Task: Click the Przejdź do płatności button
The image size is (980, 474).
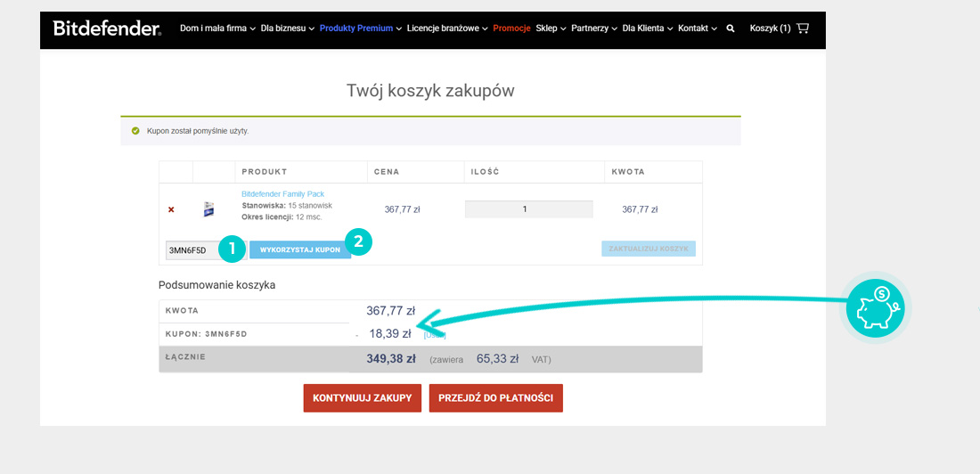Action: 495,398
